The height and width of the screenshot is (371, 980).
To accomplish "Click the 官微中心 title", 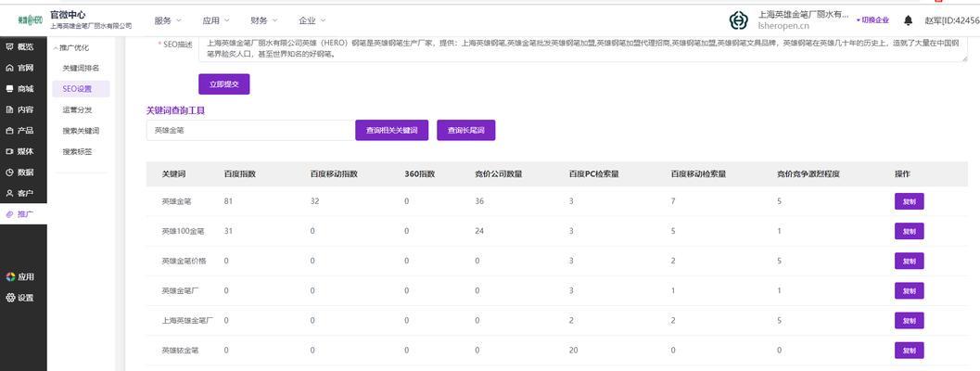I will 68,15.
